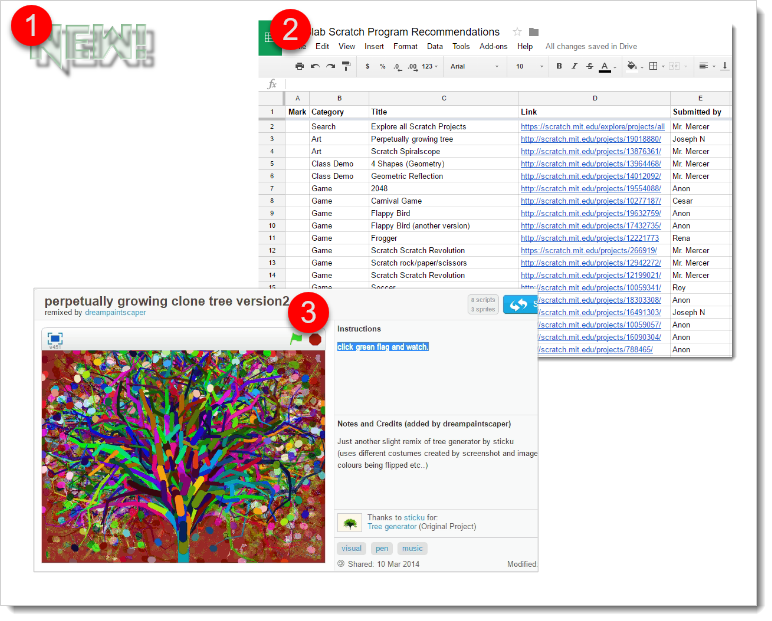Star the spreadsheet document
Image resolution: width=772 pixels, height=621 pixels.
pos(517,32)
